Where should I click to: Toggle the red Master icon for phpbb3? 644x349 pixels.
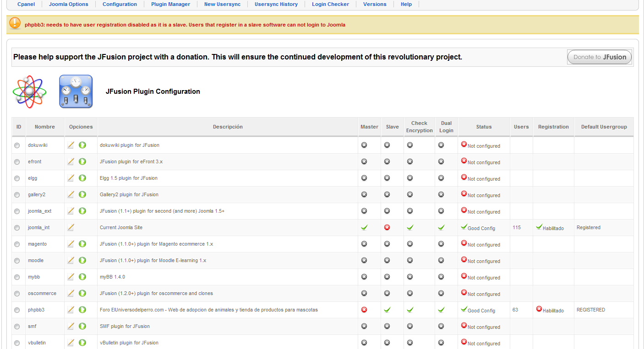364,310
